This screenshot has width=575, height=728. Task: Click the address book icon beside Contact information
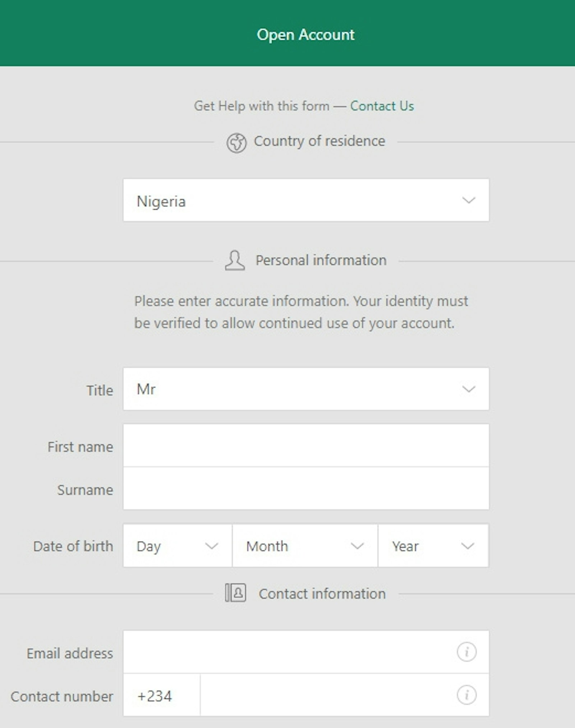pyautogui.click(x=235, y=593)
